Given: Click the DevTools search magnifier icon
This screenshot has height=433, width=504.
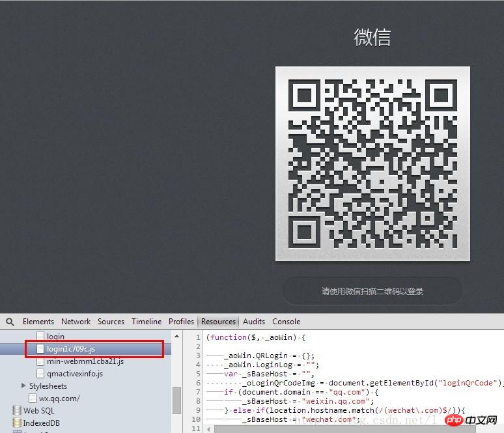Looking at the screenshot, I should tap(10, 322).
